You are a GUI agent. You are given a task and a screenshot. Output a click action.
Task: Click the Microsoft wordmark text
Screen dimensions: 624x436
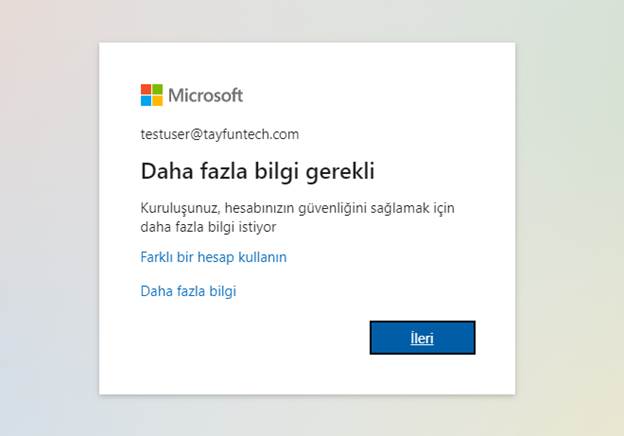tap(205, 96)
